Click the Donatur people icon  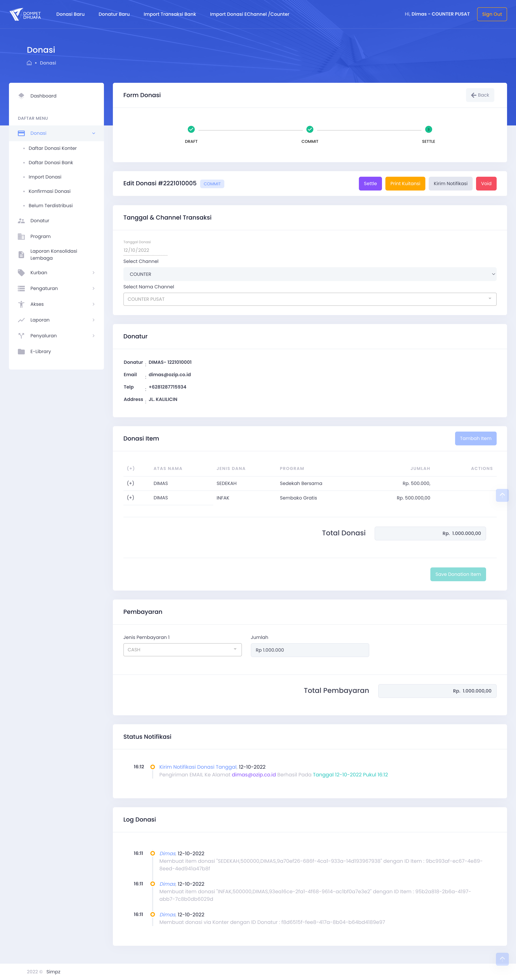[x=21, y=221]
